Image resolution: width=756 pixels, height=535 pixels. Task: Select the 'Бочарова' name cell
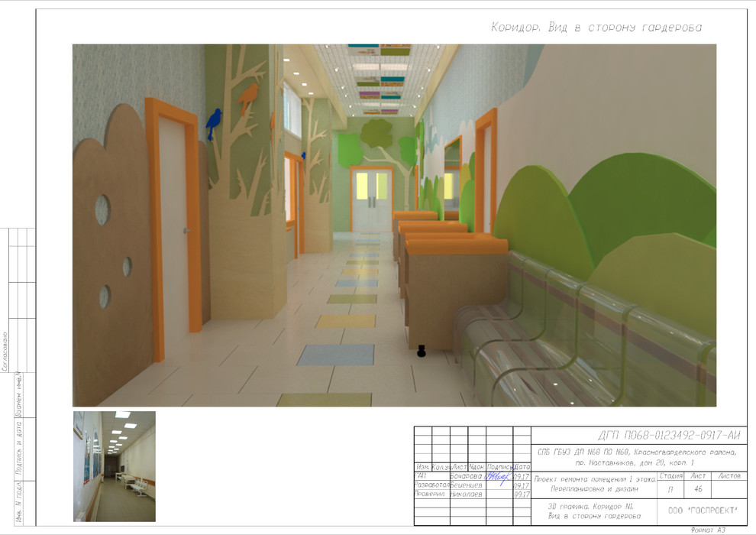(466, 476)
